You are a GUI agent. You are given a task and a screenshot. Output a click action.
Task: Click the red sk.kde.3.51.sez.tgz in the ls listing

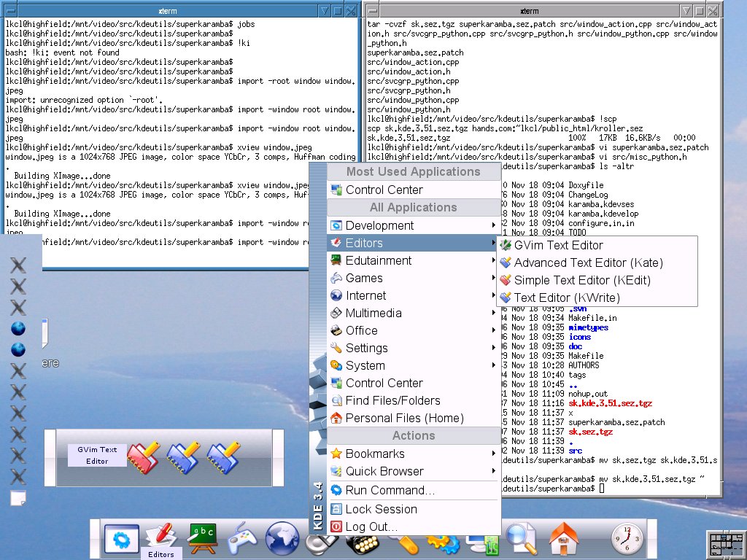click(611, 403)
